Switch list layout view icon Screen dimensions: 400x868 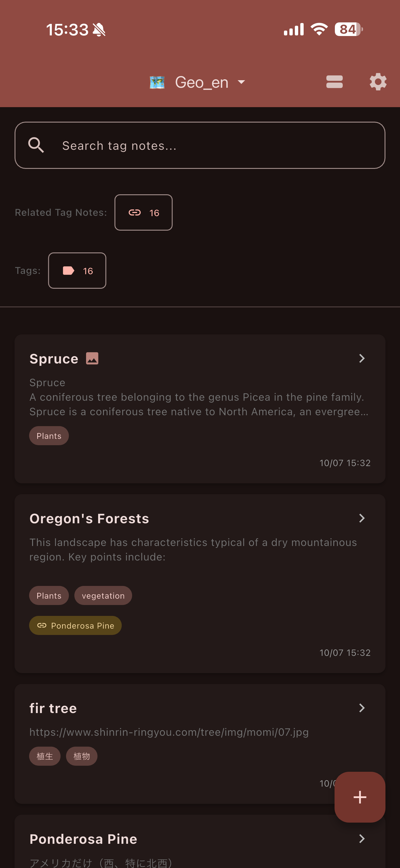tap(334, 82)
